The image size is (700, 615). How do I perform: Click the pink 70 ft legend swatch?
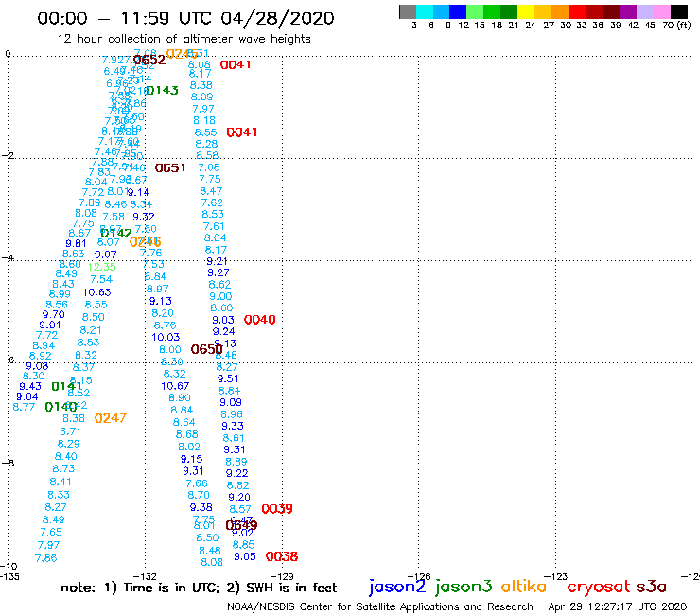pos(662,11)
